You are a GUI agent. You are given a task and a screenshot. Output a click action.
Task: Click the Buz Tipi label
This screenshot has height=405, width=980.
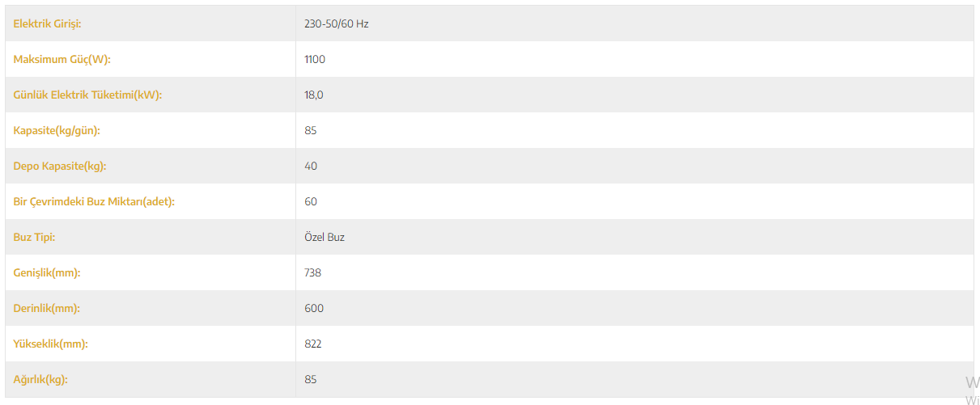(x=34, y=238)
